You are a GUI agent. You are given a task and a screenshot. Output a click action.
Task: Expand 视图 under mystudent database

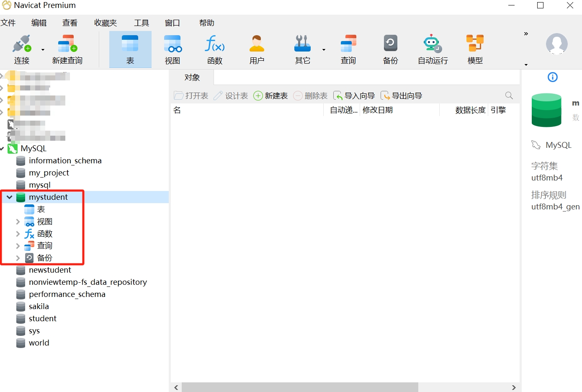[18, 221]
